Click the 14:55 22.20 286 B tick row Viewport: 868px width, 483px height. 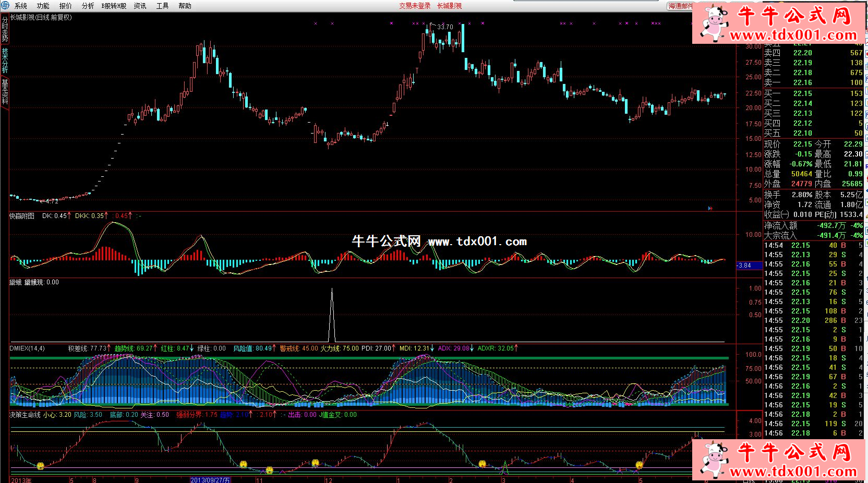coord(813,320)
